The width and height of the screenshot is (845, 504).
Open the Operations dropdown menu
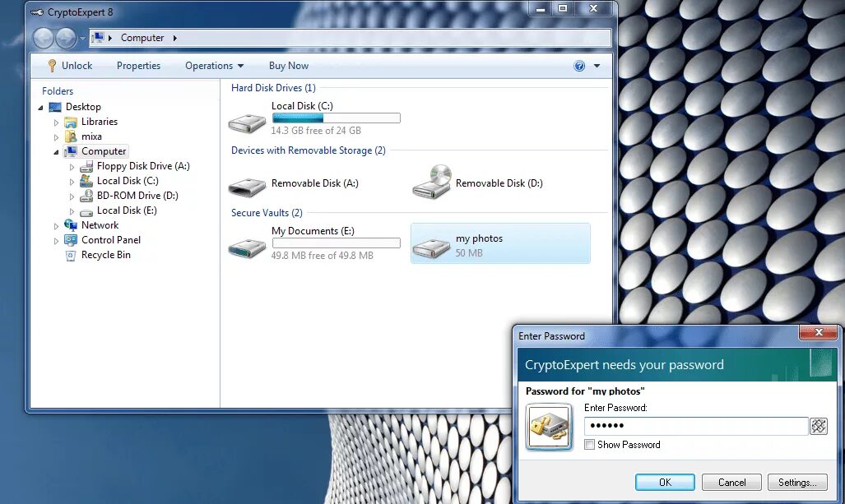coord(215,66)
